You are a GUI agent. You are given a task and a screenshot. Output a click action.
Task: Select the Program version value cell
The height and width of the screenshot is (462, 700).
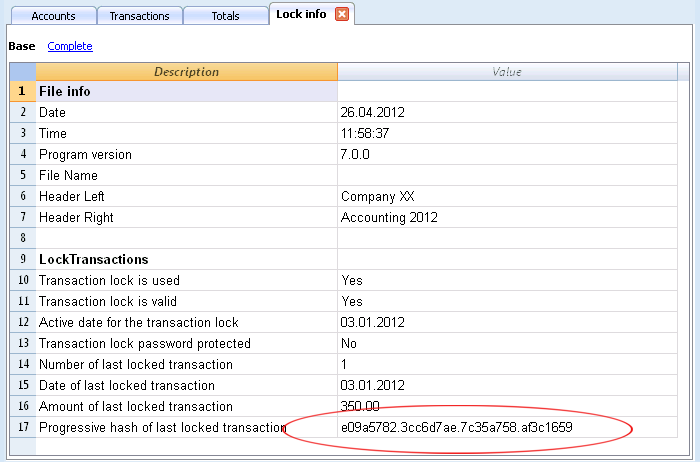tap(507, 154)
